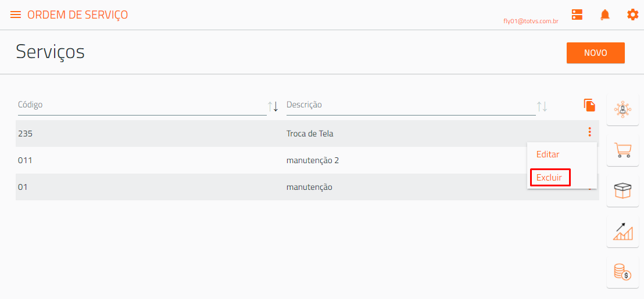Image resolution: width=644 pixels, height=299 pixels.
Task: Select Excluir from the context menu
Action: pyautogui.click(x=550, y=178)
